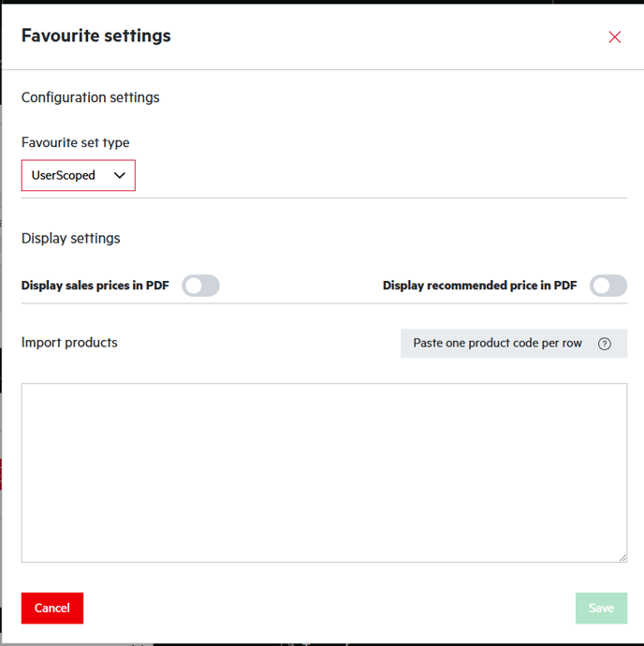Select the Configuration settings heading

pyautogui.click(x=90, y=97)
